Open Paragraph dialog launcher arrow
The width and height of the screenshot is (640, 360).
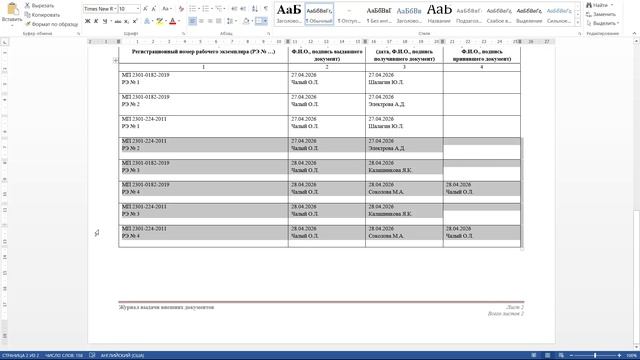coord(269,34)
